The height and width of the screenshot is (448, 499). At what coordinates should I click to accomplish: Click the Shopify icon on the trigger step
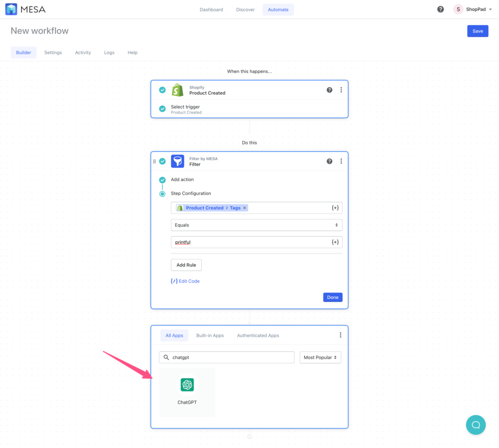pos(177,90)
